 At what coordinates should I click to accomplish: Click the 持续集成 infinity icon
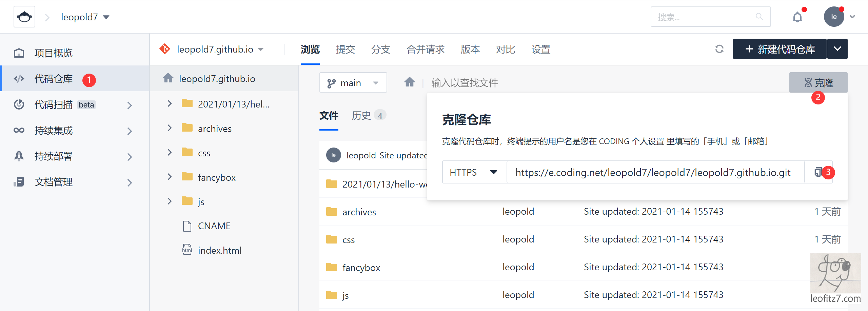coord(19,130)
